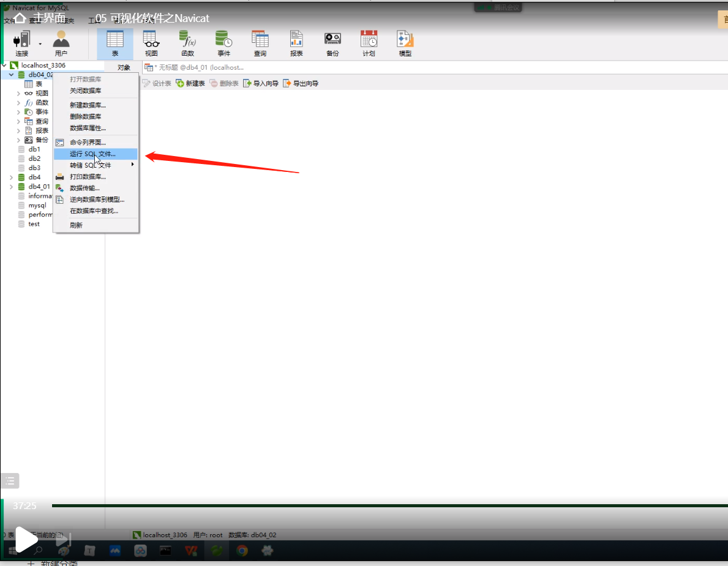Click the localhost_3306 status bar entry
Image resolution: width=728 pixels, height=566 pixels.
point(160,535)
